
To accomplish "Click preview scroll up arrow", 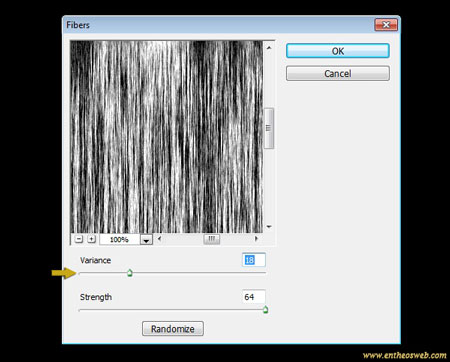I will 269,48.
